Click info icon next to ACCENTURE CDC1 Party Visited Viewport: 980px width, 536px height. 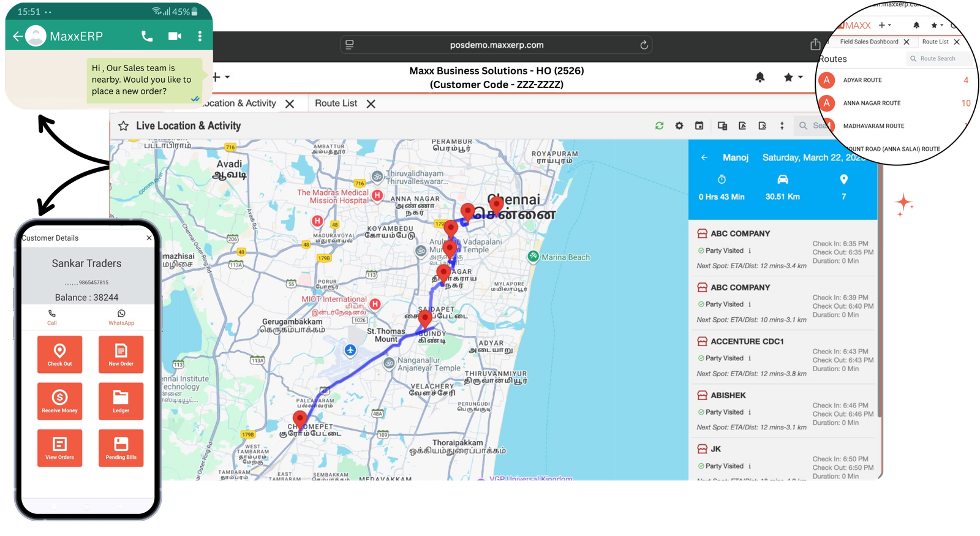point(750,358)
